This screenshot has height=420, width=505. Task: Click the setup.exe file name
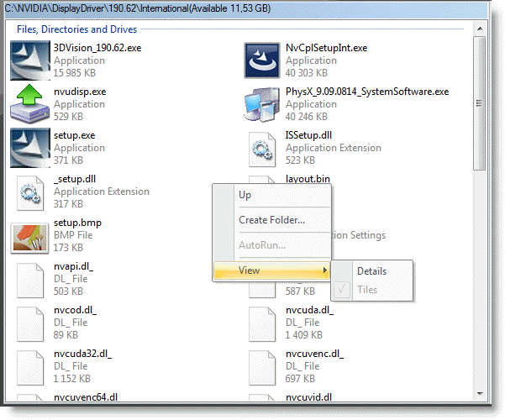(x=75, y=135)
